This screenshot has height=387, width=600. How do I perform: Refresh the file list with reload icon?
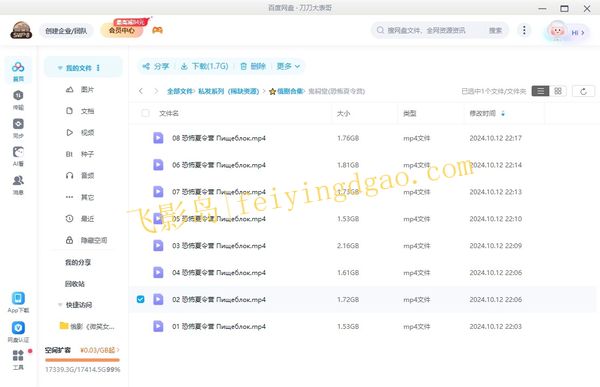583,91
